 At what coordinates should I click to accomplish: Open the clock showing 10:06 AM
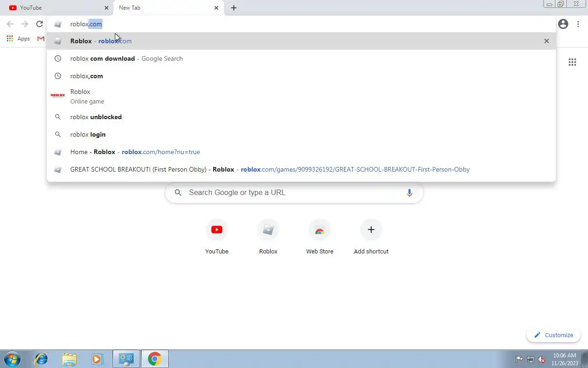pyautogui.click(x=564, y=359)
